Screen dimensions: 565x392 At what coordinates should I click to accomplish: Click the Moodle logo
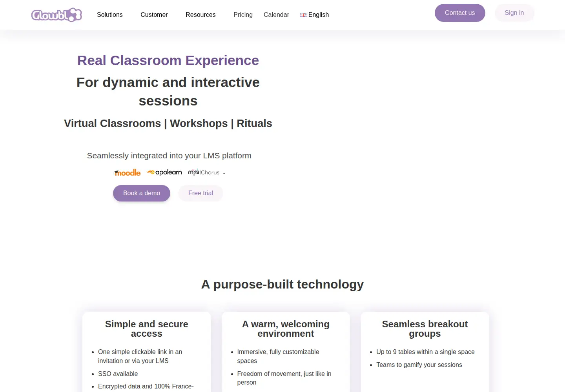tap(127, 172)
